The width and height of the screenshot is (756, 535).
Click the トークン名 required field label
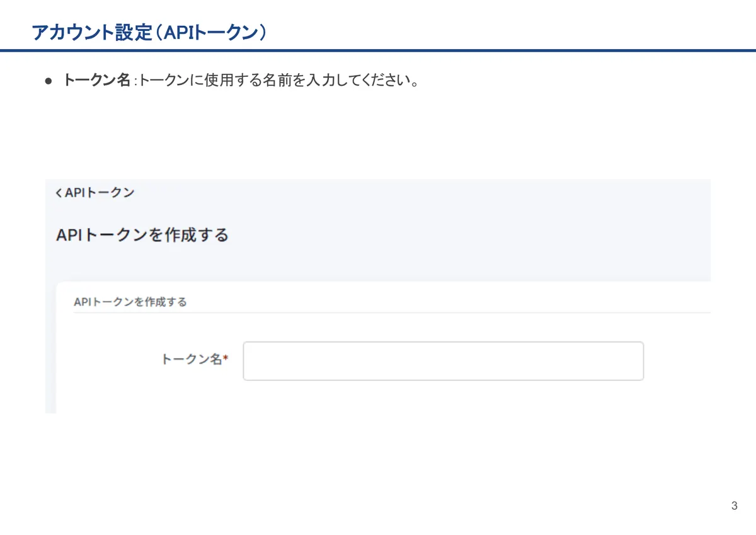point(195,360)
